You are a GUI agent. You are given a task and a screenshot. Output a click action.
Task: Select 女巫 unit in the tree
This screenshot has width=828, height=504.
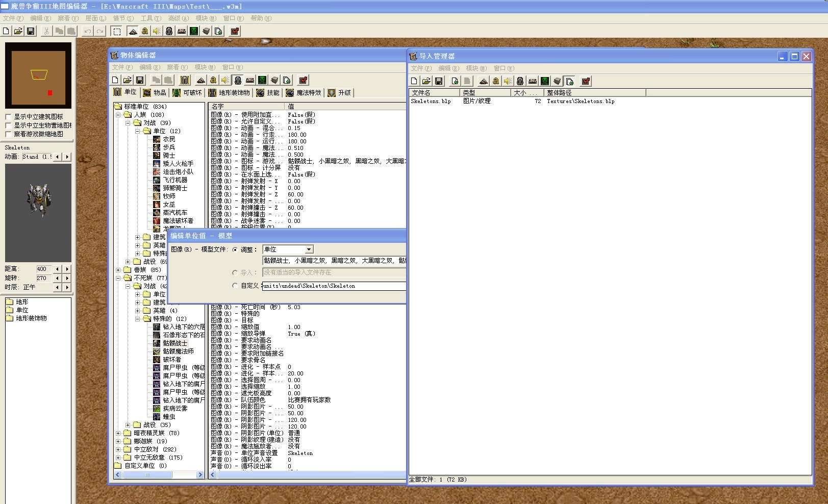(169, 205)
